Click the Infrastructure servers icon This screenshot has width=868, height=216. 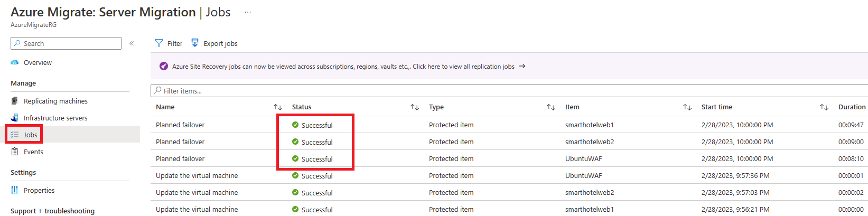(15, 118)
